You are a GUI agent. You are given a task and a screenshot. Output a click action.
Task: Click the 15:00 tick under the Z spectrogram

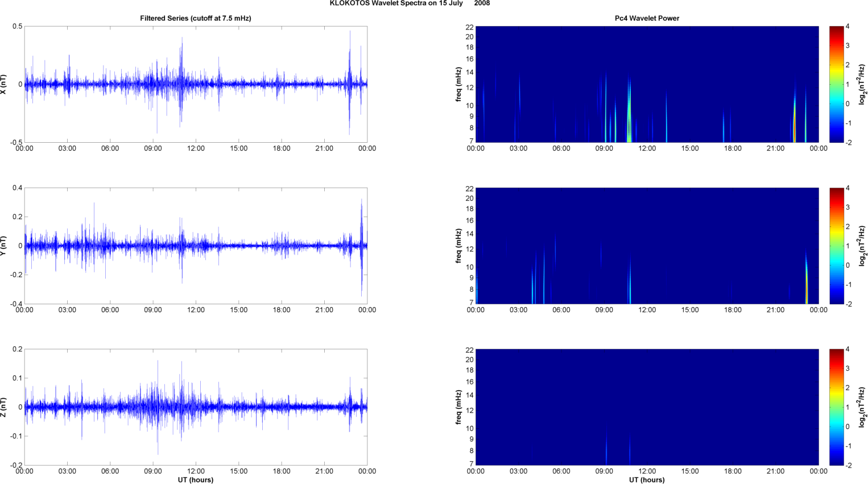point(690,471)
